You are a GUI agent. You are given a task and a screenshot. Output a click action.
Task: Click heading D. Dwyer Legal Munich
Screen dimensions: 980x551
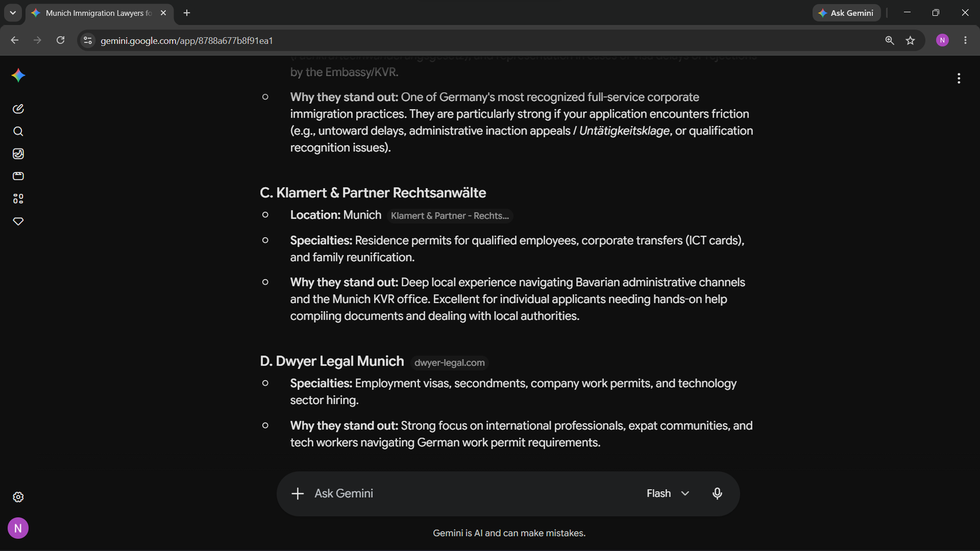tap(332, 361)
